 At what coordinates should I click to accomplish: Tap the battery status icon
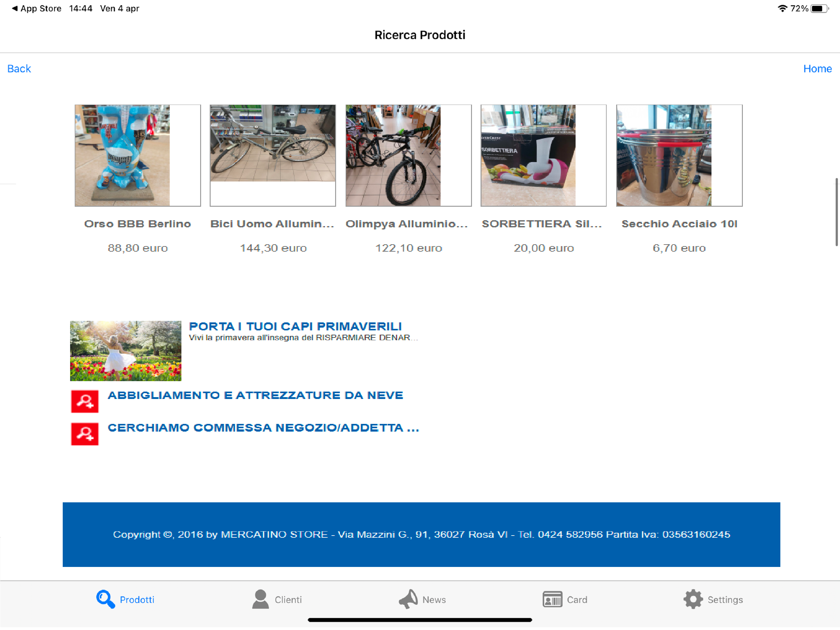819,8
